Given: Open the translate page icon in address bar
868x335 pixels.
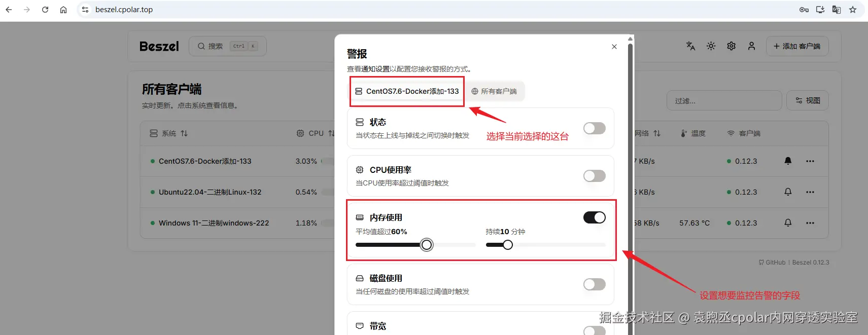Looking at the screenshot, I should tap(837, 10).
